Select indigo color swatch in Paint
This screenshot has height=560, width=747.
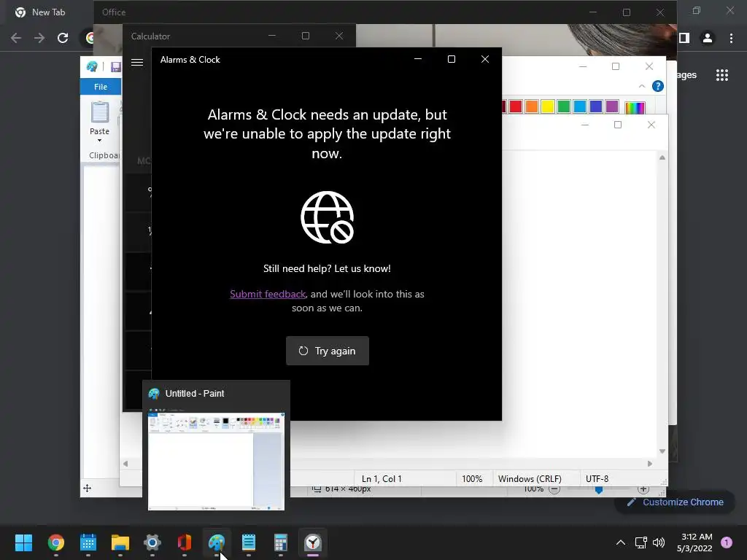[596, 106]
